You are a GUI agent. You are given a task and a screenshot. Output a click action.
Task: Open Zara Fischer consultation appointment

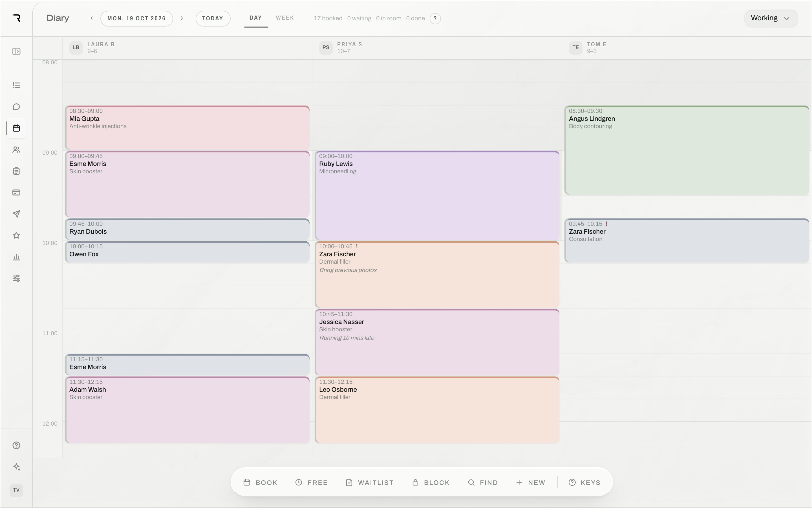click(687, 240)
